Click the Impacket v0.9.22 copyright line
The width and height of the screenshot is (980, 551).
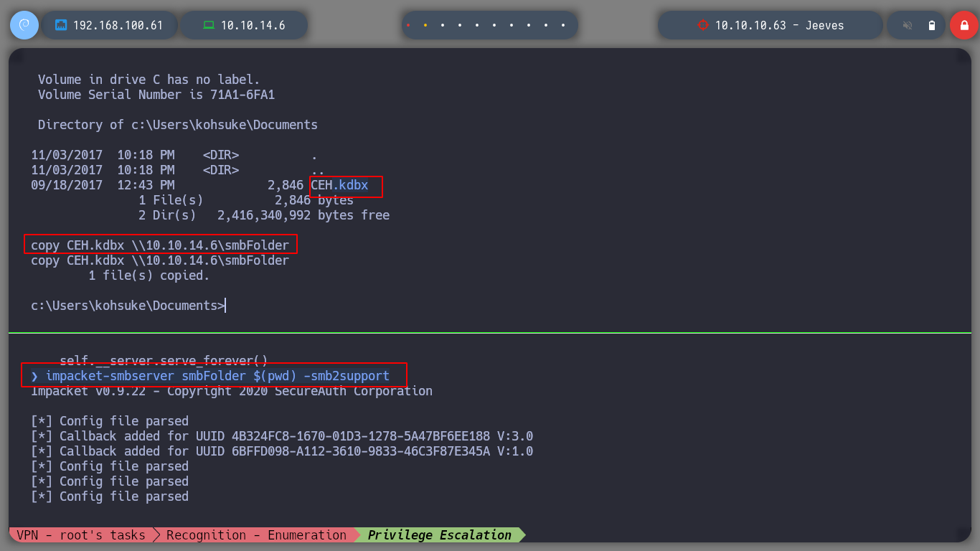pos(232,391)
